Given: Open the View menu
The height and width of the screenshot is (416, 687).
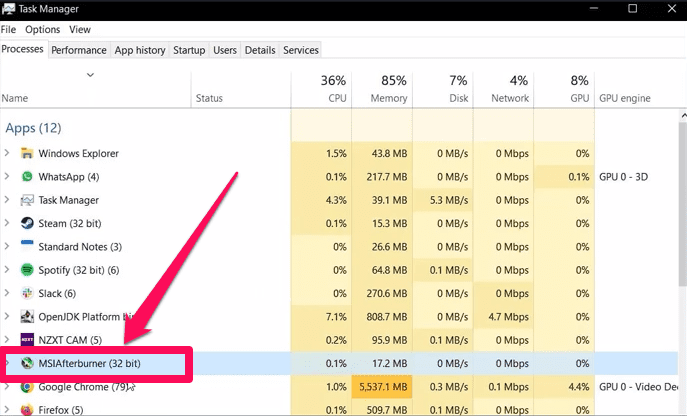Looking at the screenshot, I should point(80,29).
